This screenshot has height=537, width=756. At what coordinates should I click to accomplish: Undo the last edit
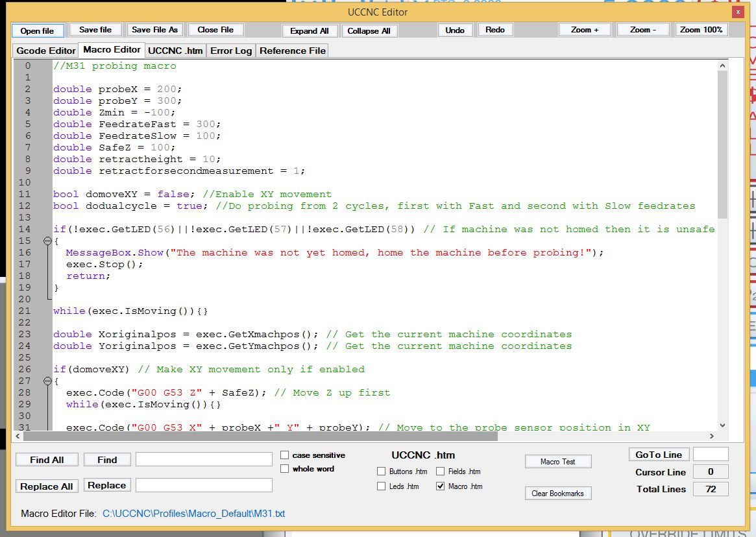click(455, 30)
